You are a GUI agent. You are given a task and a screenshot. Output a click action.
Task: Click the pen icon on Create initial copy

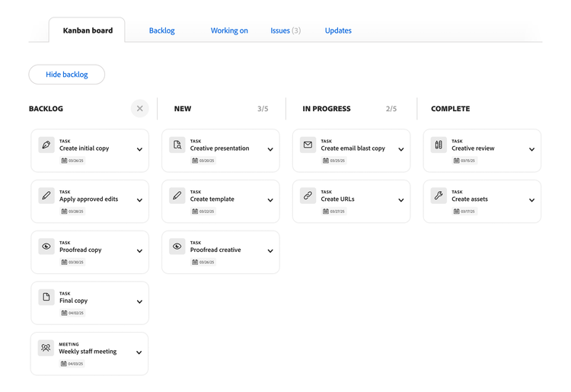coord(46,145)
